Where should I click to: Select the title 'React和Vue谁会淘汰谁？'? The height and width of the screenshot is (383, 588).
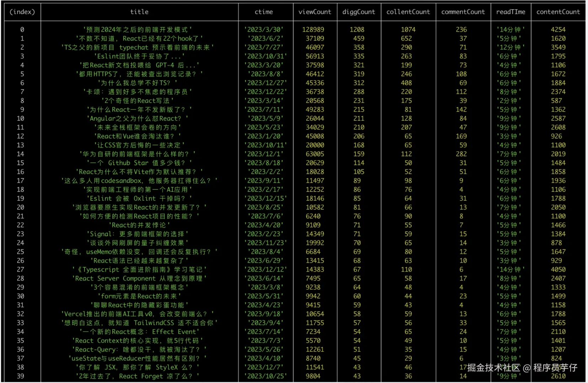(138, 136)
